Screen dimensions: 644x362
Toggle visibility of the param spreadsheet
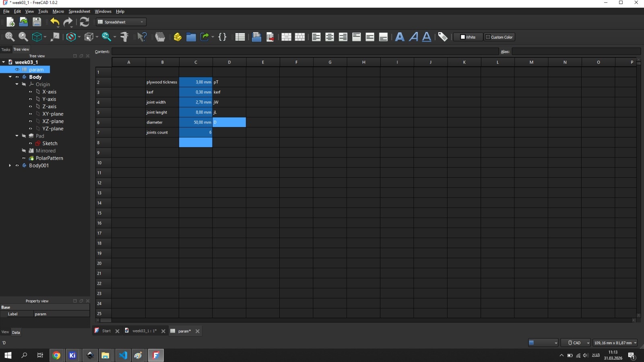pos(17,70)
